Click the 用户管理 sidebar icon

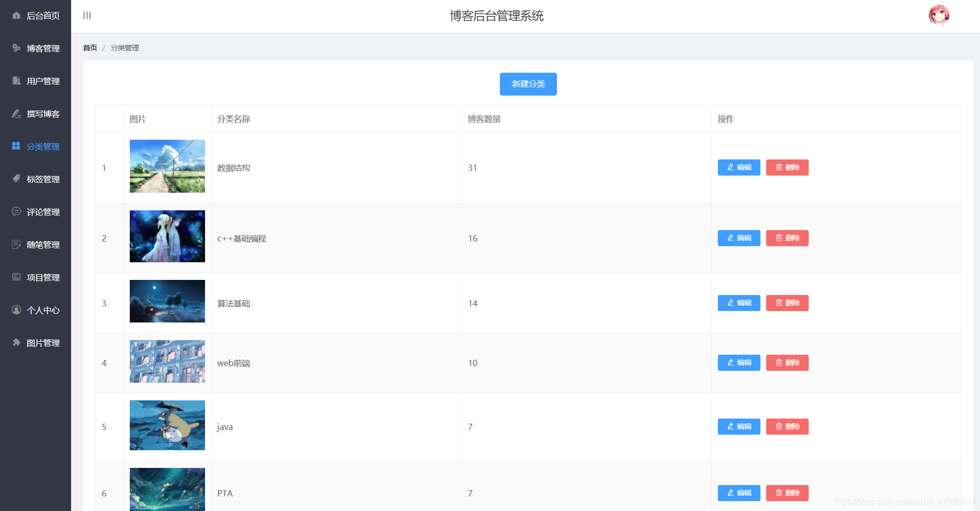[x=17, y=81]
